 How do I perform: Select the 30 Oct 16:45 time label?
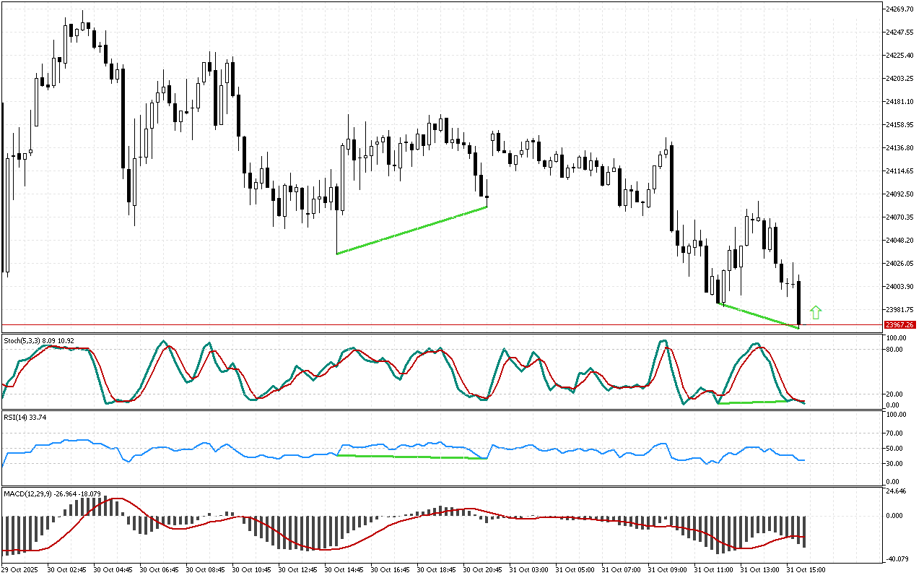(390, 569)
